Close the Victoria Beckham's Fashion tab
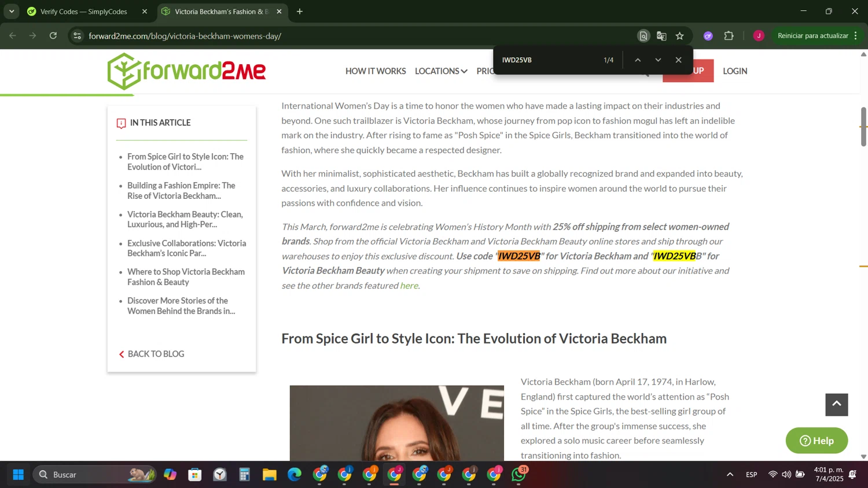868x488 pixels. (279, 12)
